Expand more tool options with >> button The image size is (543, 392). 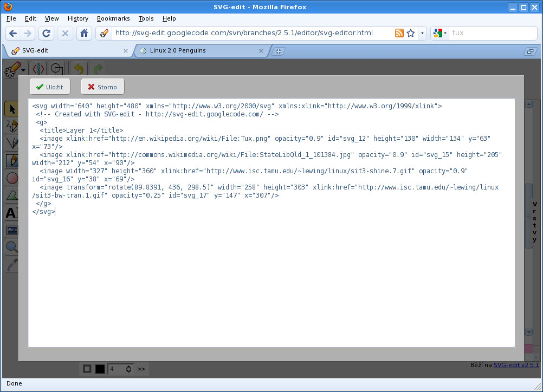click(141, 369)
